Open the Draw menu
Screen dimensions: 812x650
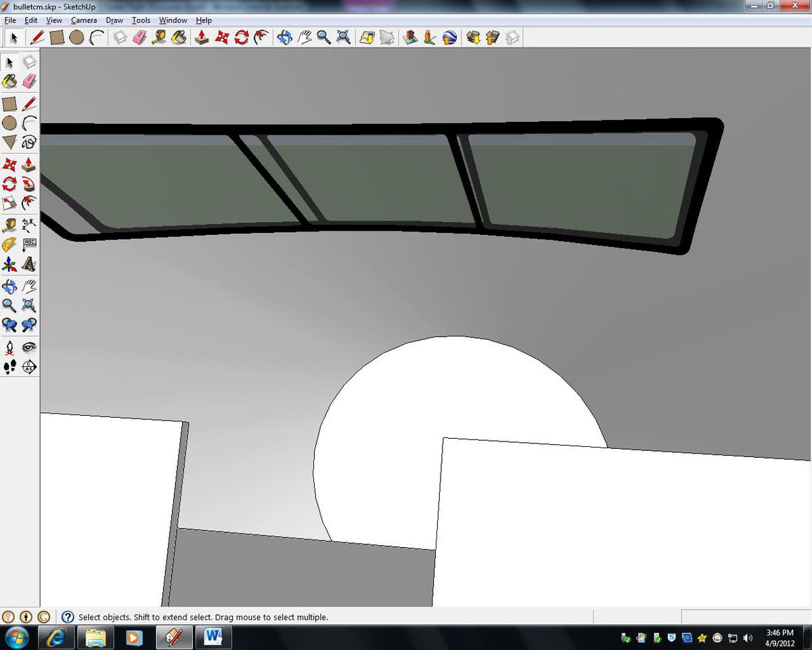[x=114, y=20]
